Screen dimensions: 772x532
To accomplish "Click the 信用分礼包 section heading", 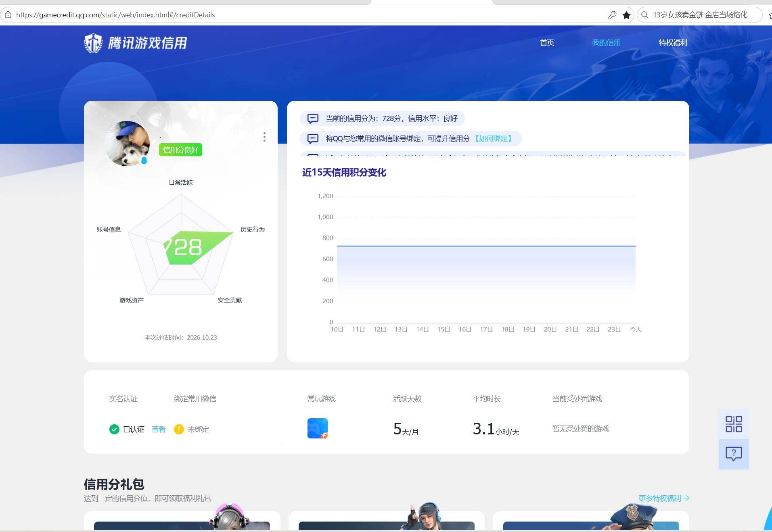I will (x=114, y=484).
